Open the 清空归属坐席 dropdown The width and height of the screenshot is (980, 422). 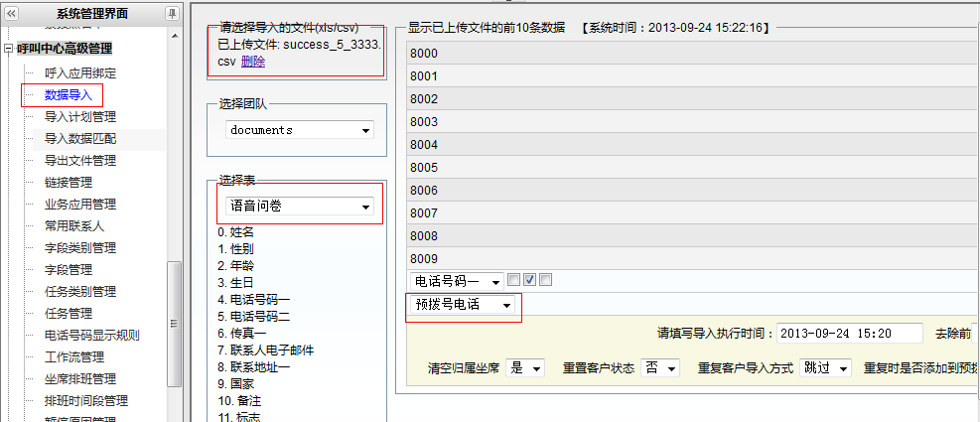525,368
